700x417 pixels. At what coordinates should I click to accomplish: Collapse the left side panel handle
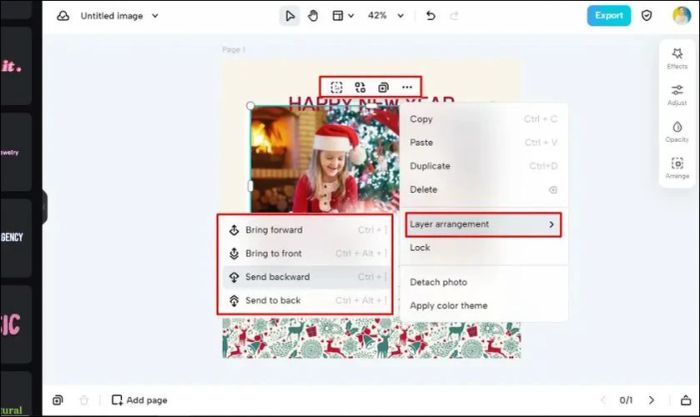44,206
